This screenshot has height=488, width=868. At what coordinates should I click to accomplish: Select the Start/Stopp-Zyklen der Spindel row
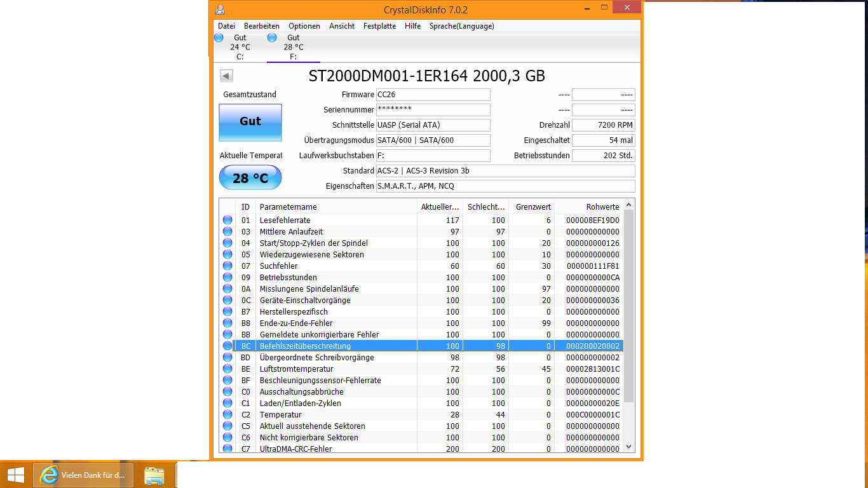[421, 243]
